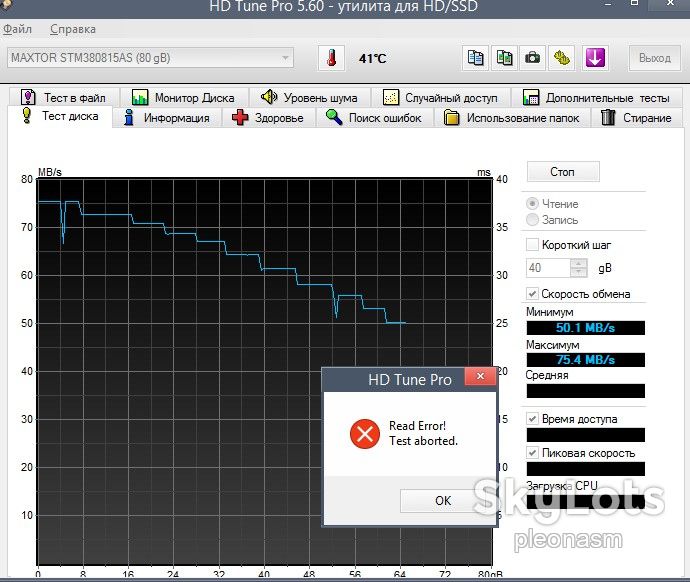Click the maximum value '75.4 MB/s'

585,360
